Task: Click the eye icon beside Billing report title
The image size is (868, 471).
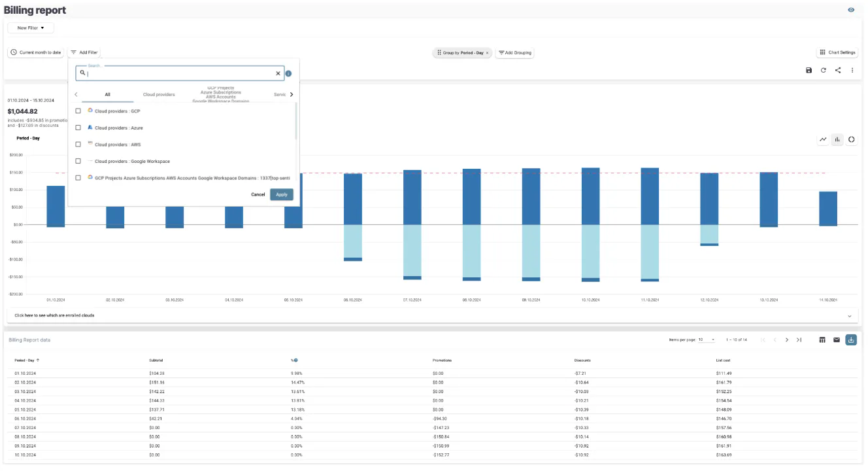Action: [x=851, y=10]
